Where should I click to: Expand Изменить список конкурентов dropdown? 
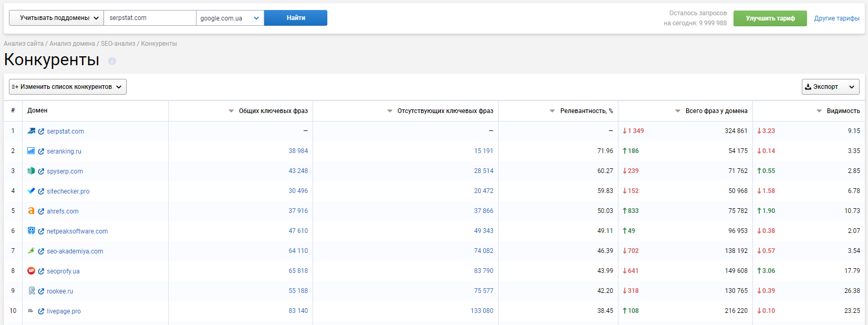coord(68,87)
